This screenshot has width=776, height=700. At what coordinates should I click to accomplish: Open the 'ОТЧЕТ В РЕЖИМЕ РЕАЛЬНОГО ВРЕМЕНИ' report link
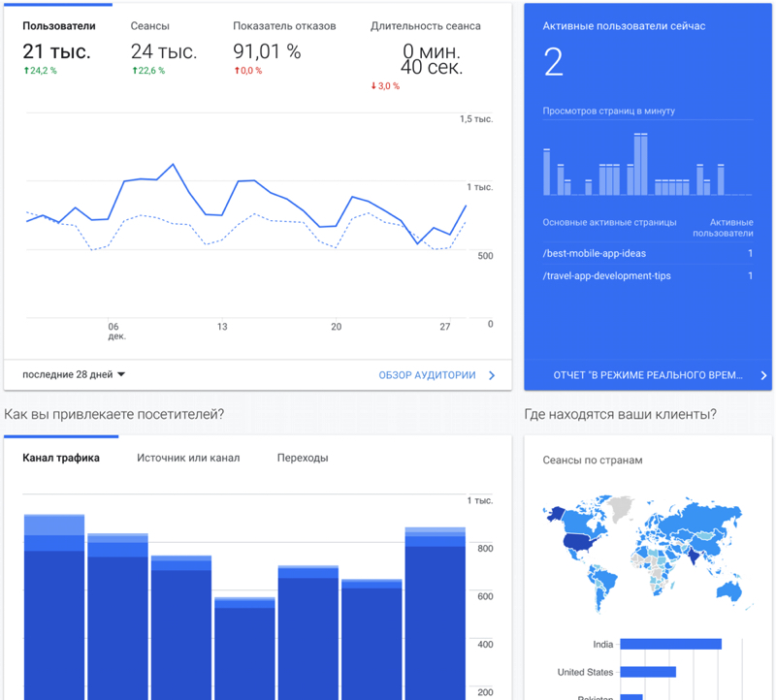(646, 375)
